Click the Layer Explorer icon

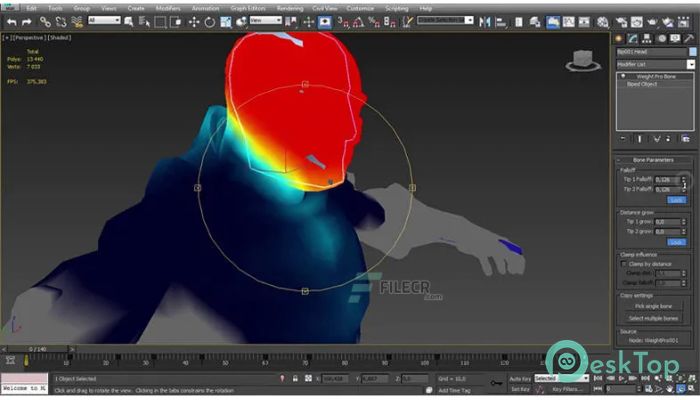[x=535, y=21]
